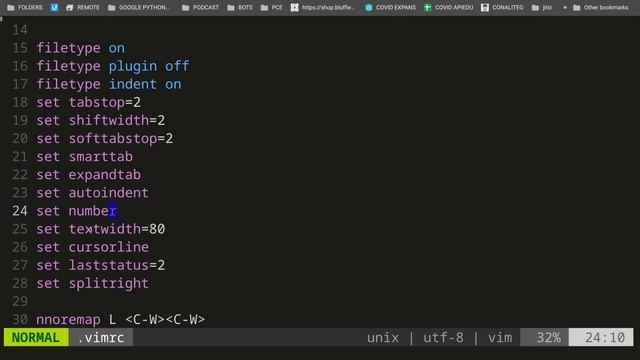Click line number 30 in gutter
The image size is (640, 360).
tap(20, 319)
